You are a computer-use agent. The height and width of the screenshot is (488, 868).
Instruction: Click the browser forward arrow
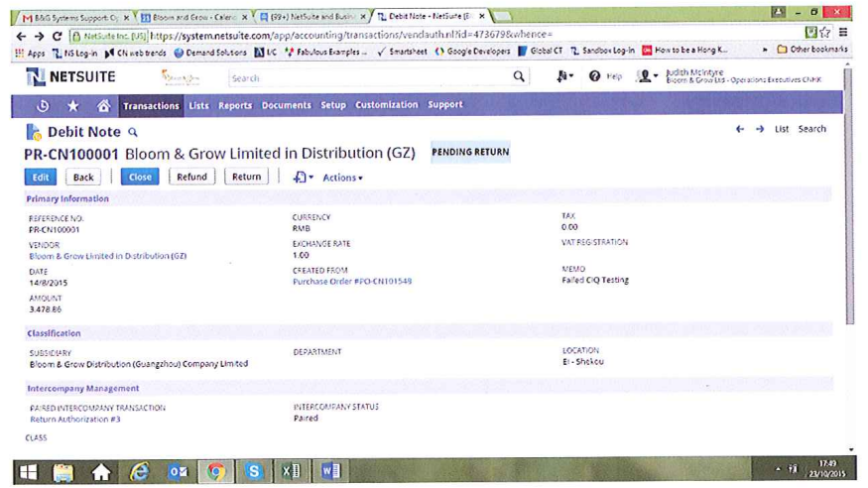(40, 36)
